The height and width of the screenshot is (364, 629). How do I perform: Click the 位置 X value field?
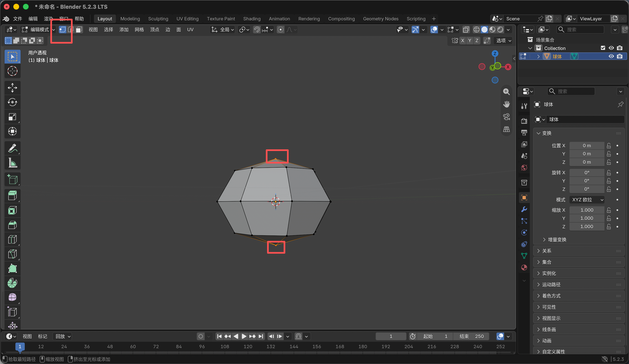tap(587, 146)
